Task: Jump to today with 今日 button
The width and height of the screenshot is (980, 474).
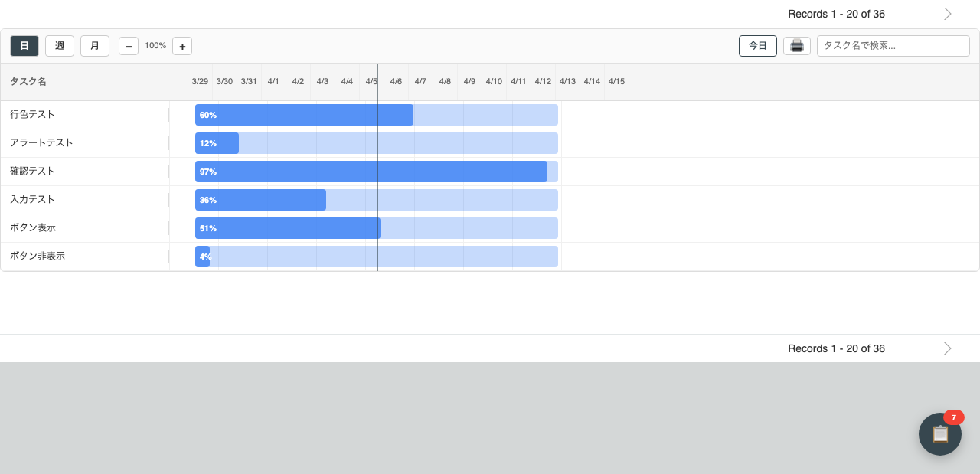Action: point(758,46)
